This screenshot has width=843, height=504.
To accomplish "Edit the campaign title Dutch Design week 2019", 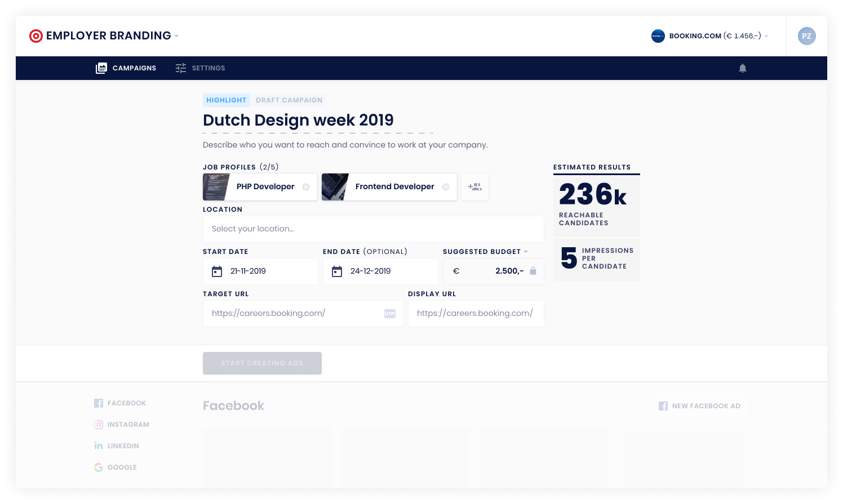I will (298, 120).
